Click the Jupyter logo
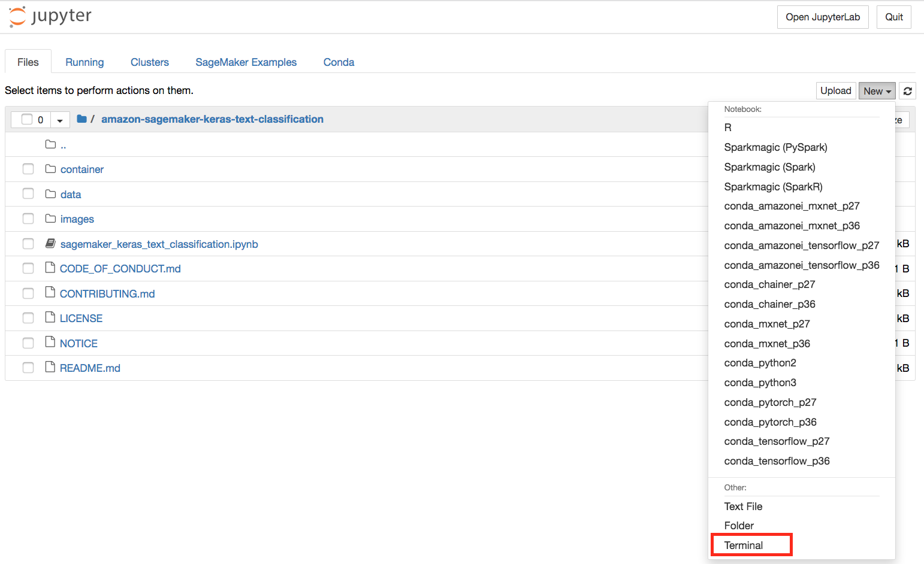The width and height of the screenshot is (924, 564). [x=50, y=16]
